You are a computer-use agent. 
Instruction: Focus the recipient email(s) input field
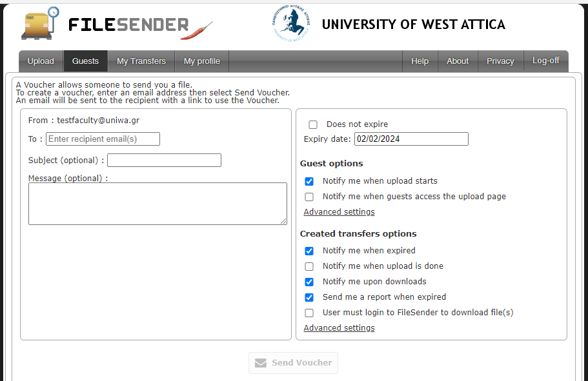103,139
